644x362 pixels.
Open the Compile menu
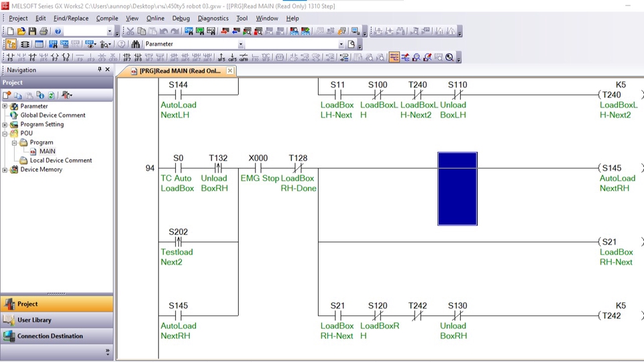tap(107, 18)
